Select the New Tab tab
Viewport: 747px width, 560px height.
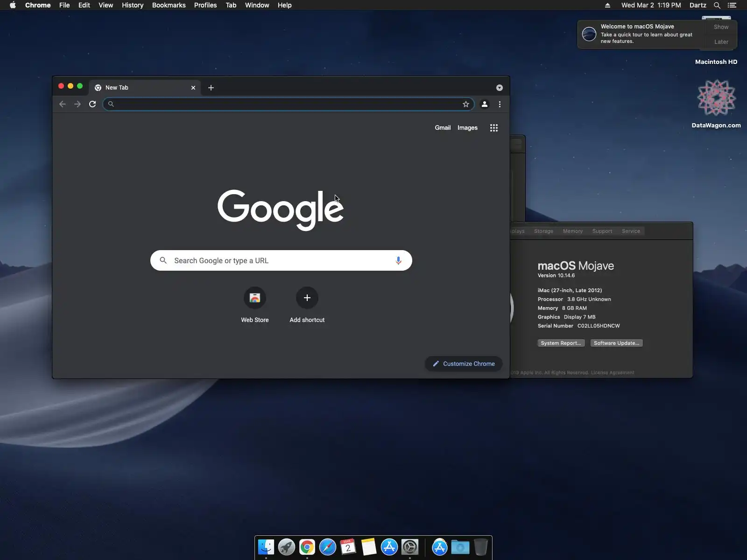(145, 88)
